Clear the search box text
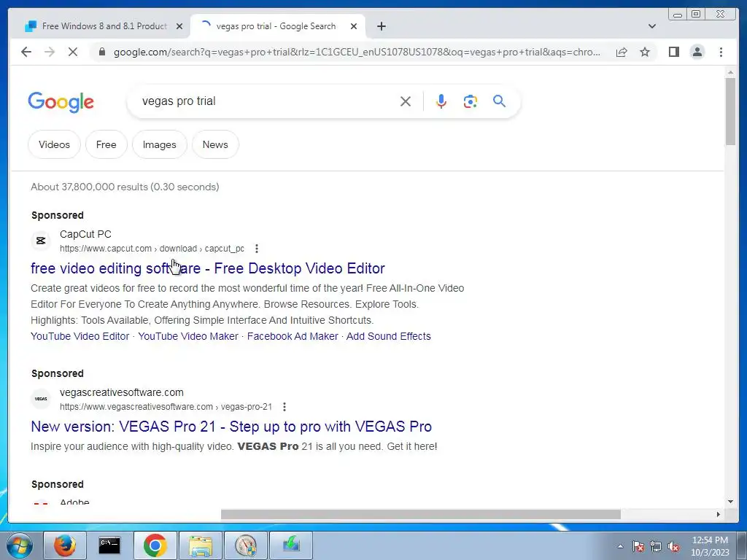Screen dimensions: 747x560 [406, 101]
